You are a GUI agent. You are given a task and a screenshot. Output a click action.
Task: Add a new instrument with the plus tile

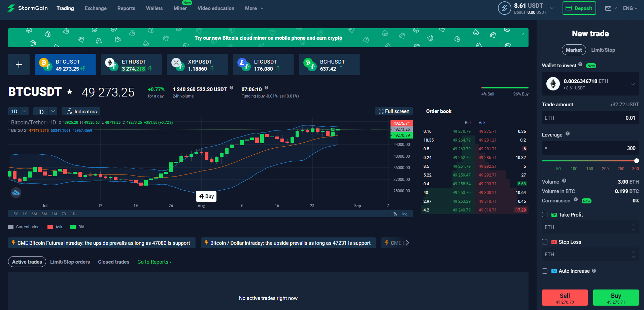[x=19, y=65]
